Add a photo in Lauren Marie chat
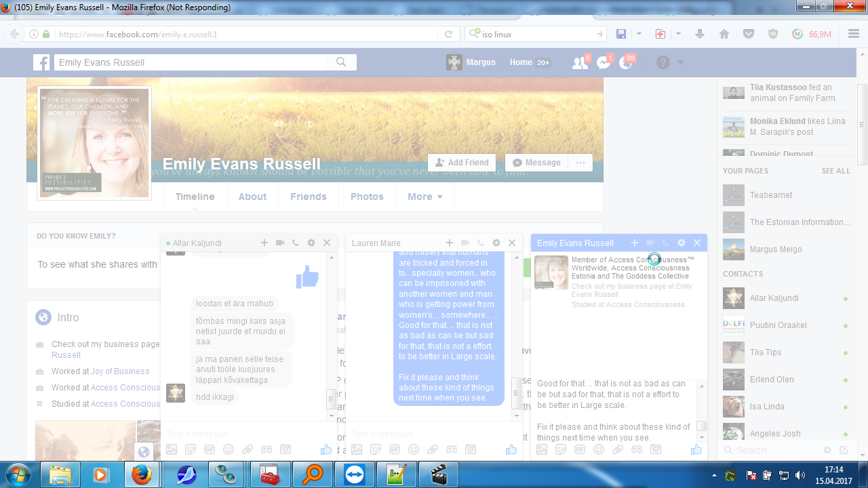This screenshot has height=488, width=868. pyautogui.click(x=357, y=449)
